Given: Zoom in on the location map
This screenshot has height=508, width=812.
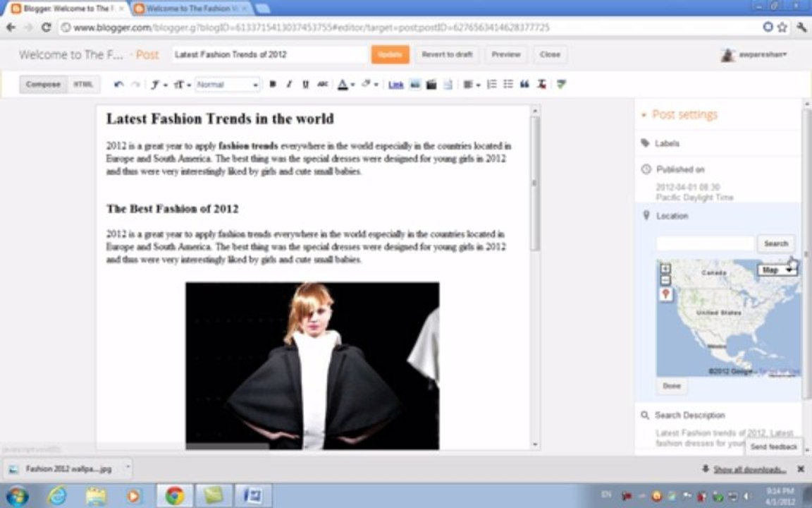Looking at the screenshot, I should [665, 269].
